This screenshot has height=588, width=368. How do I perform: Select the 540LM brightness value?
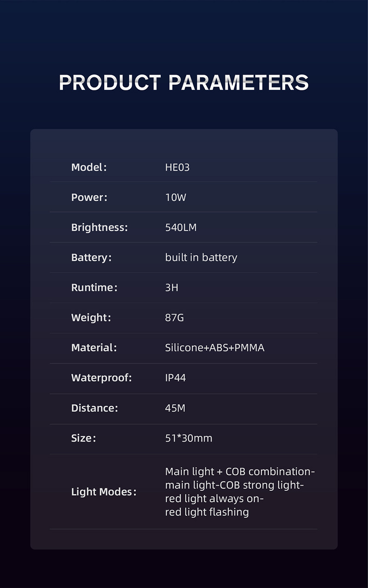click(x=181, y=228)
